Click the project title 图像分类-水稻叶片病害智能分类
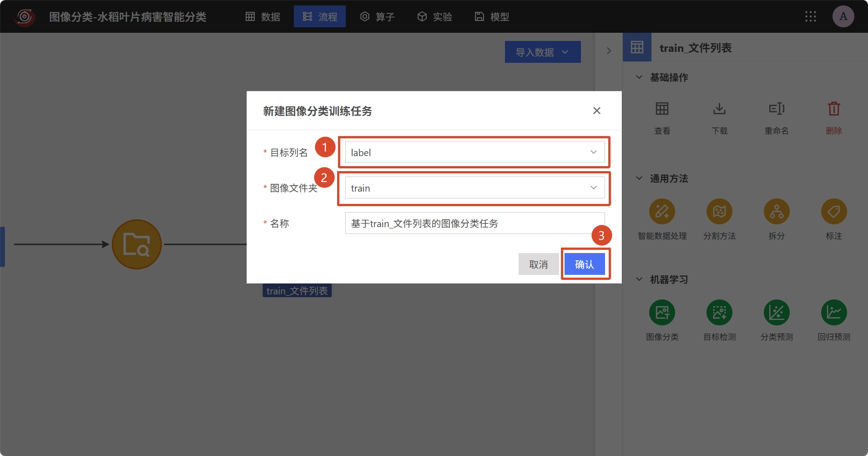The height and width of the screenshot is (456, 868). pos(128,17)
